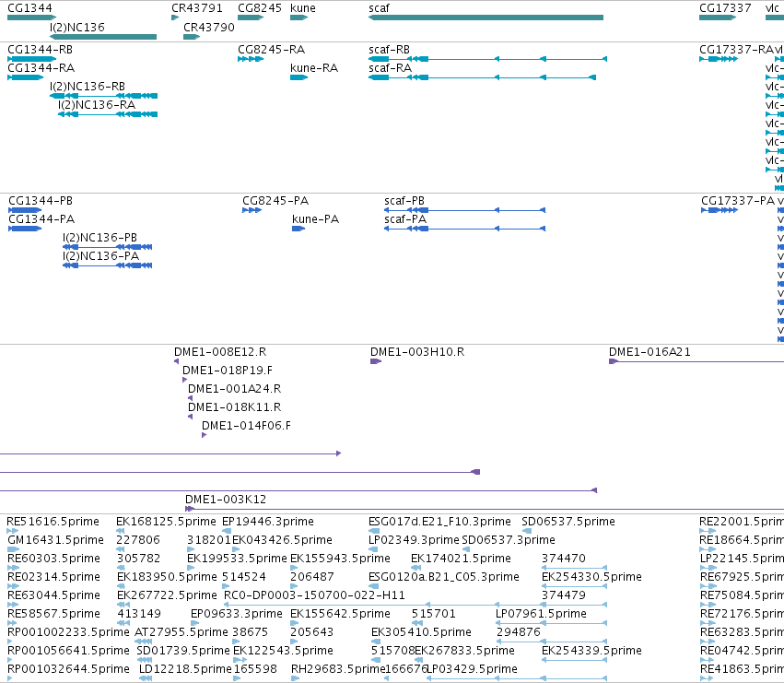This screenshot has height=683, width=784.
Task: Select the CG8245-PA CDS label
Action: click(x=275, y=201)
